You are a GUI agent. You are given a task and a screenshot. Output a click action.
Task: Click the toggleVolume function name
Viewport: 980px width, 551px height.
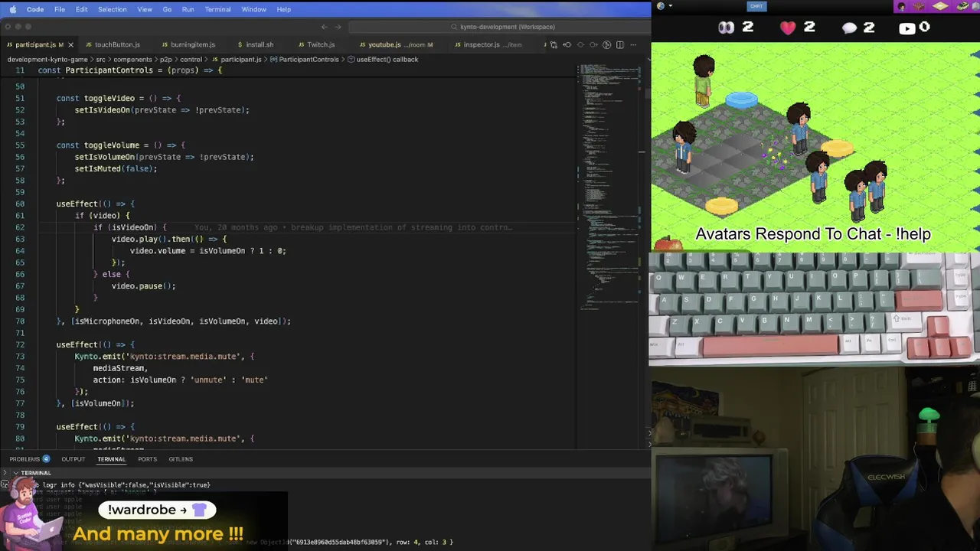click(112, 145)
